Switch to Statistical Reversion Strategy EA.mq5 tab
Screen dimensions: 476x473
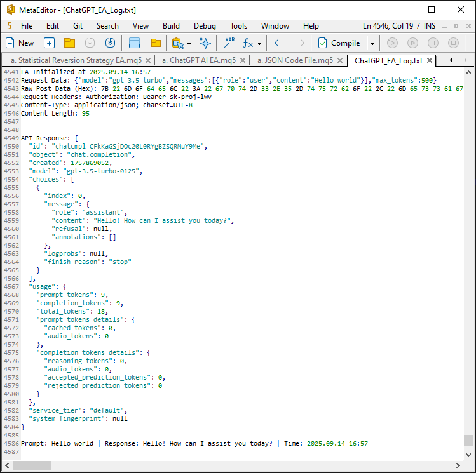click(76, 60)
